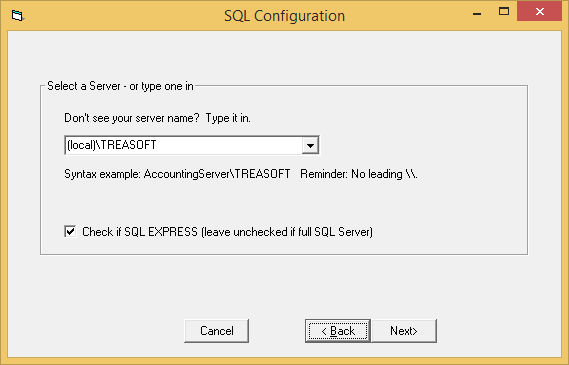Open the server name dropdown arrow
569x365 pixels.
[x=310, y=145]
